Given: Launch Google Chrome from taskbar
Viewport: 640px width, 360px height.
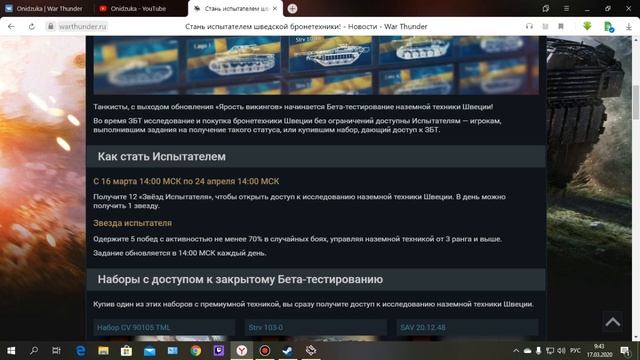Looking at the screenshot, I should tap(196, 351).
